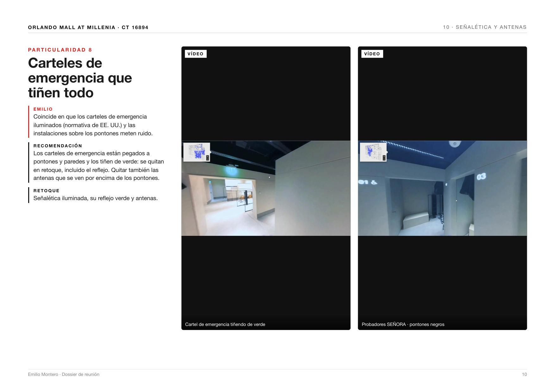Image resolution: width=555 pixels, height=392 pixels.
Task: Click the '03' fitting room number in right video
Action: coord(481,177)
